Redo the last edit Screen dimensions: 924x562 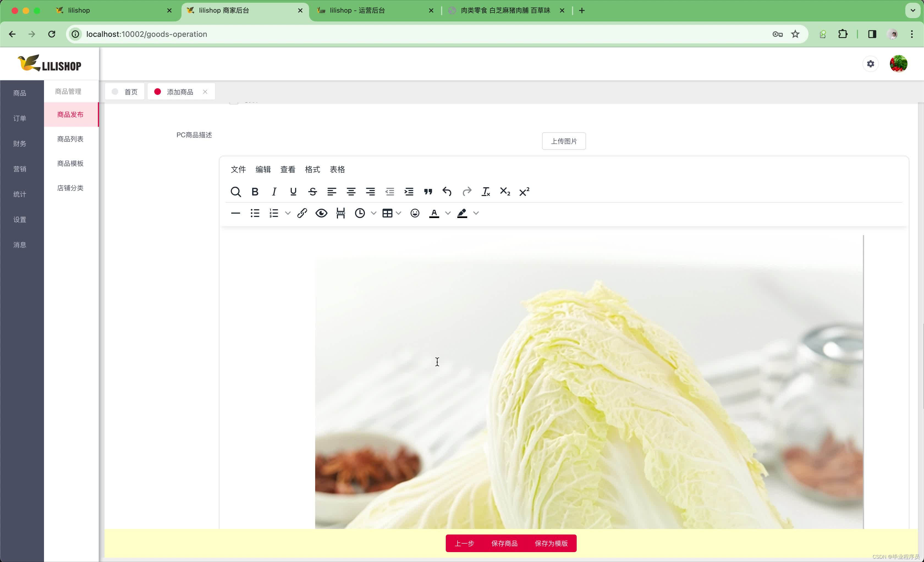click(x=466, y=192)
